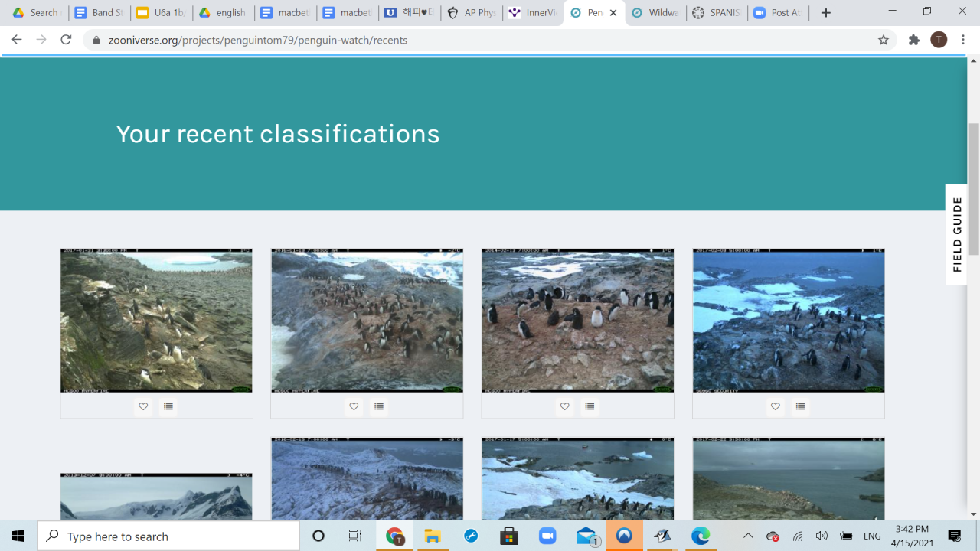This screenshot has height=551, width=980.
Task: Open File Explorer from taskbar
Action: (433, 536)
